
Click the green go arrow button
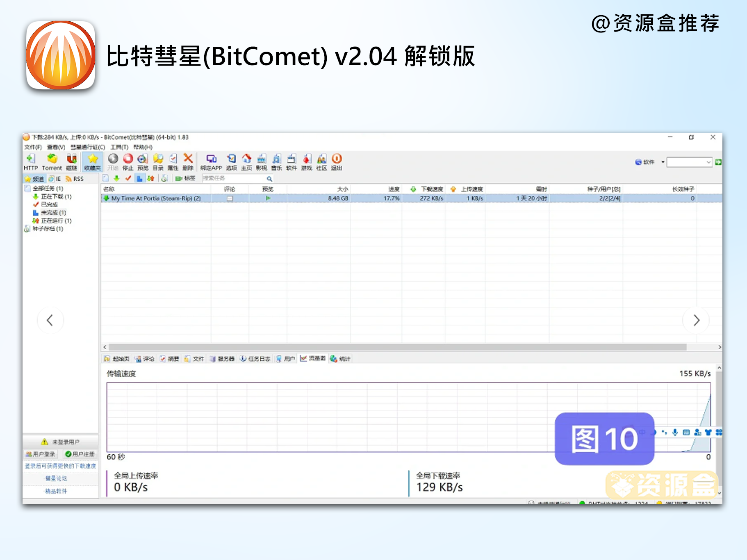(718, 162)
